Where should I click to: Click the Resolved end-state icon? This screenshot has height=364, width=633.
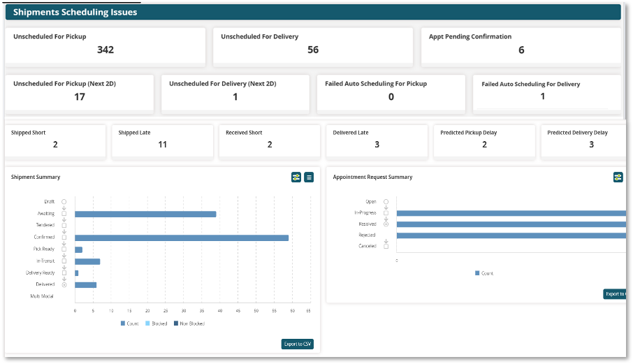point(386,224)
